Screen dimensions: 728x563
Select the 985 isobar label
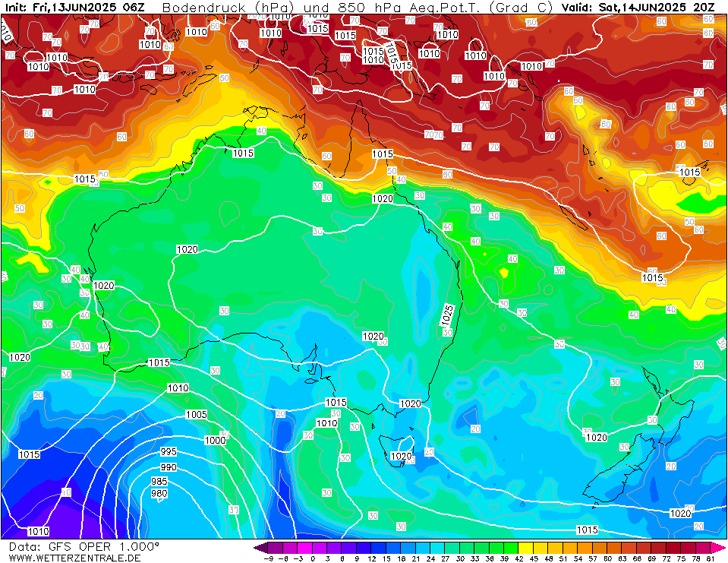(159, 482)
